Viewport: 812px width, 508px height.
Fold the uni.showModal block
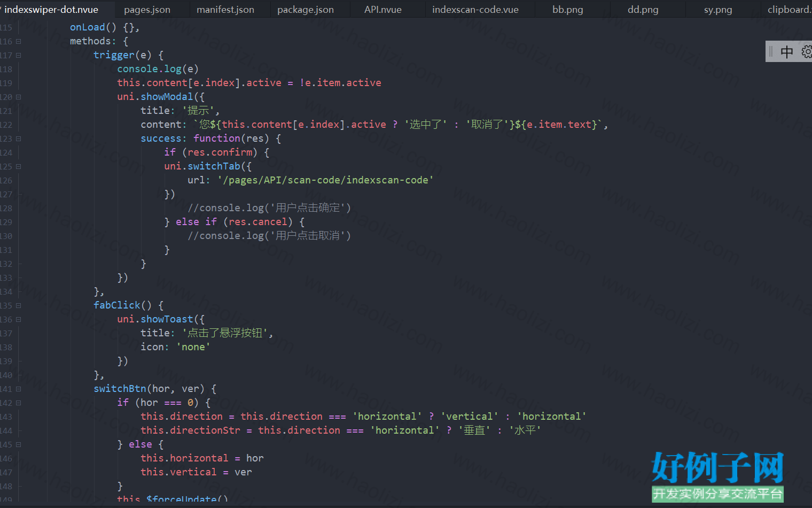(19, 97)
